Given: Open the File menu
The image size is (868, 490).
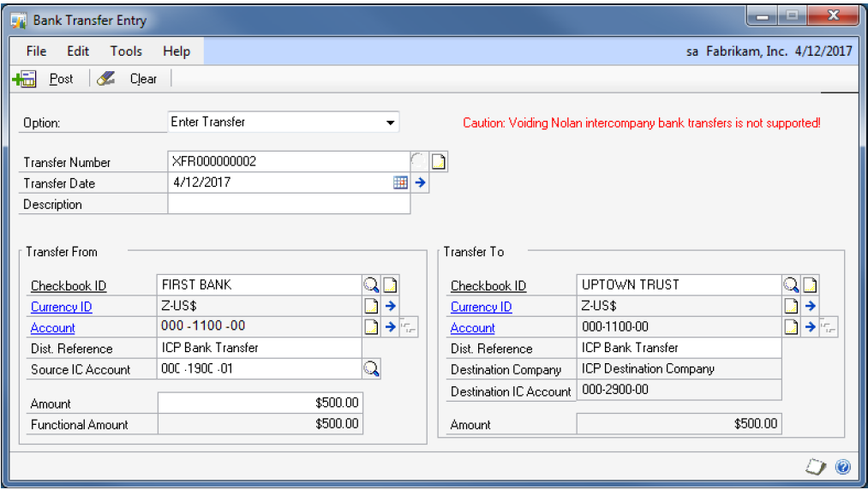Looking at the screenshot, I should [x=36, y=51].
